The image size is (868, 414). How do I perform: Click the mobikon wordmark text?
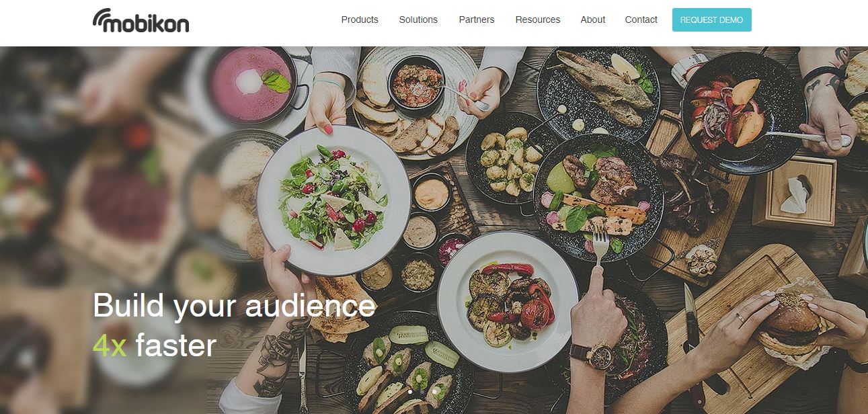click(x=146, y=24)
